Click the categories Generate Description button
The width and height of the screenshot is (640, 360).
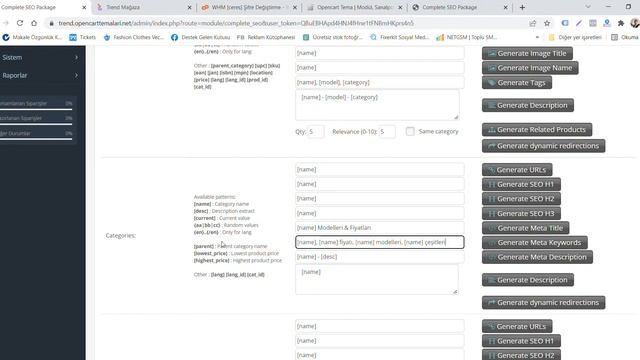(527, 280)
